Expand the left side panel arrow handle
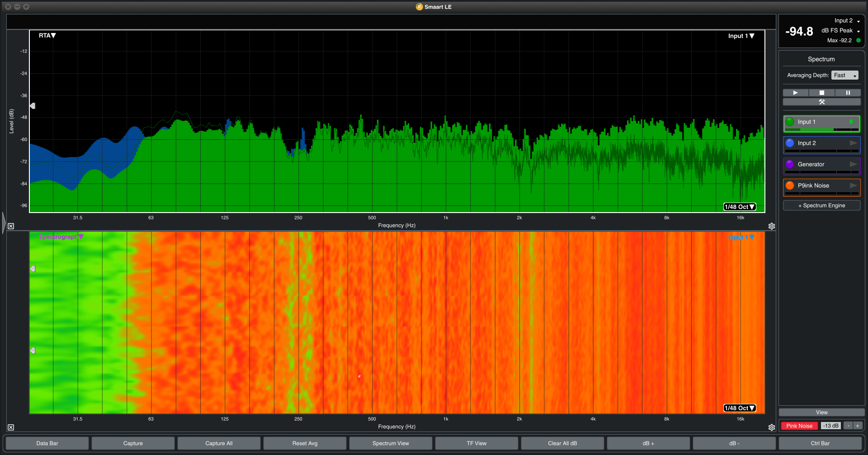Viewport: 868px width, 455px height. coord(4,223)
